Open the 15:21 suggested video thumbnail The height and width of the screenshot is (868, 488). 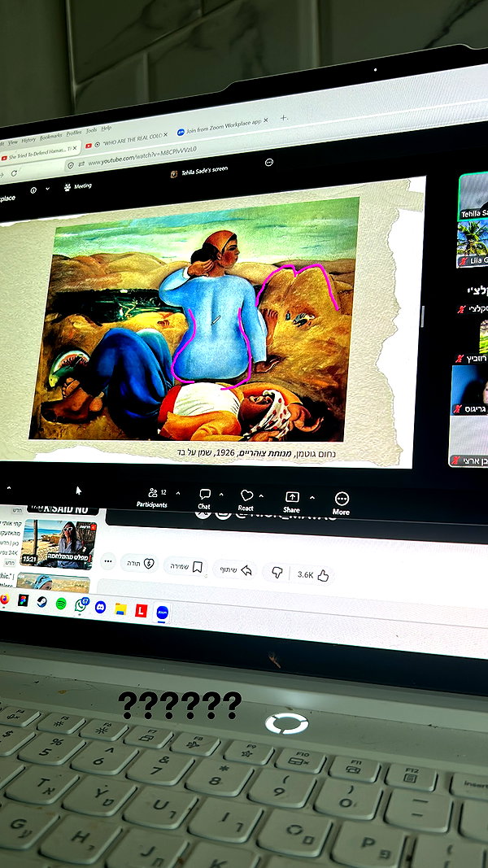coord(59,543)
